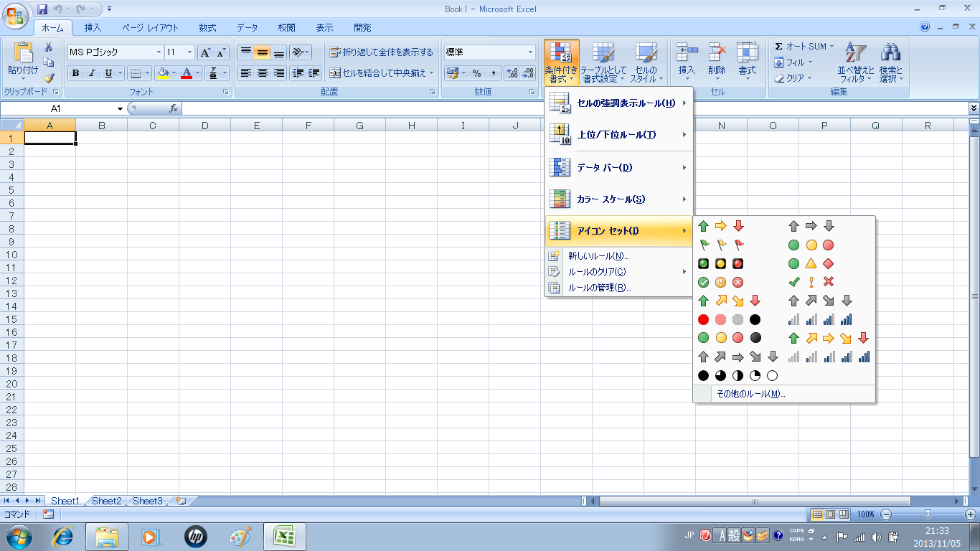The width and height of the screenshot is (980, 551).
Task: Click その他のルール in icon set gallery
Action: [x=750, y=394]
